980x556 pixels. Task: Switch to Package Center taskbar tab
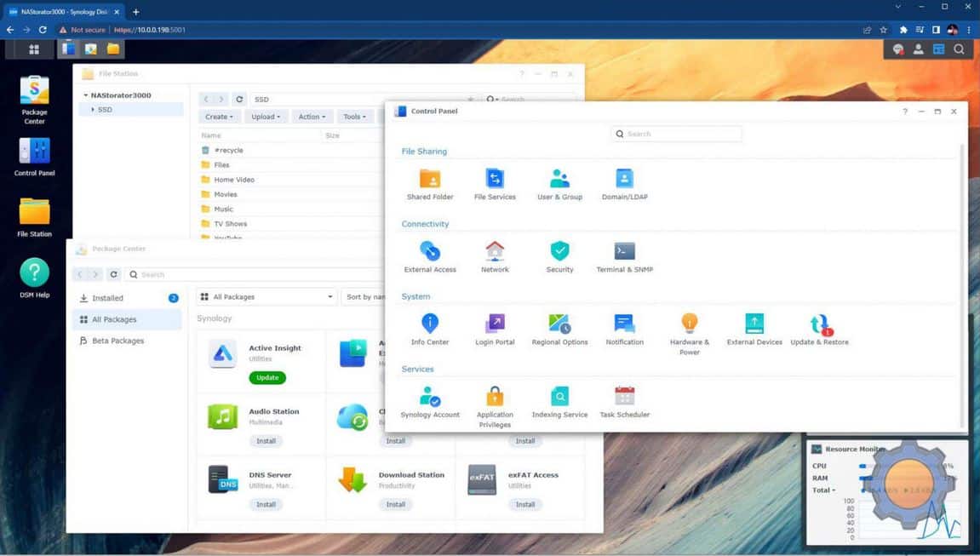[x=90, y=49]
